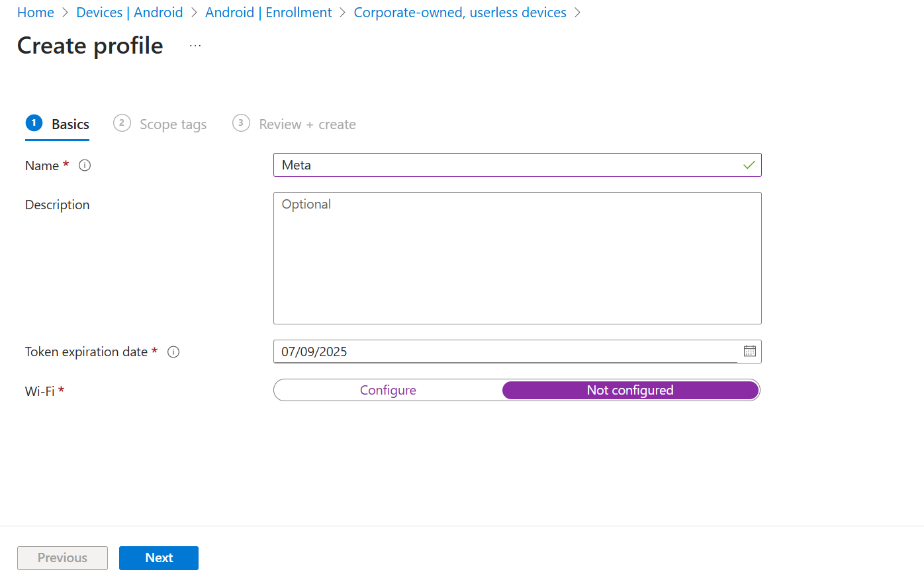Screen dimensions: 924x576
Task: Click the ellipsis next to Create profile
Action: 195,44
